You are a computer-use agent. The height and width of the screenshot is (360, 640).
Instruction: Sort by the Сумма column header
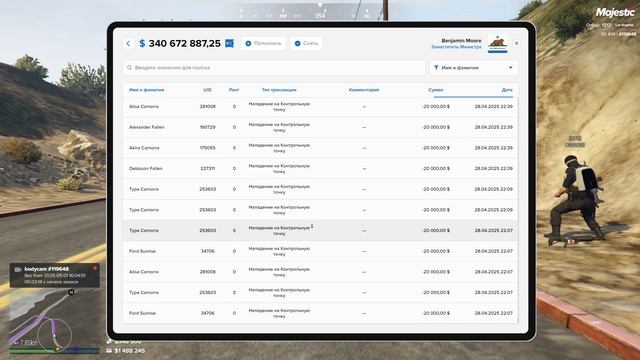pos(436,90)
